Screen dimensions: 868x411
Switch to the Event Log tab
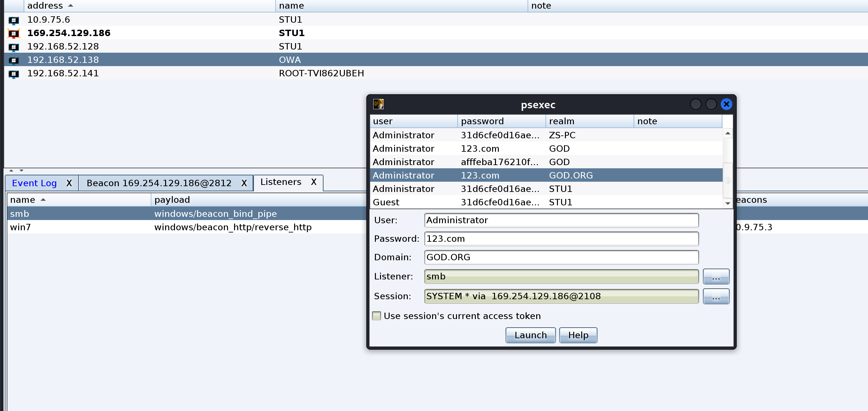(x=34, y=183)
